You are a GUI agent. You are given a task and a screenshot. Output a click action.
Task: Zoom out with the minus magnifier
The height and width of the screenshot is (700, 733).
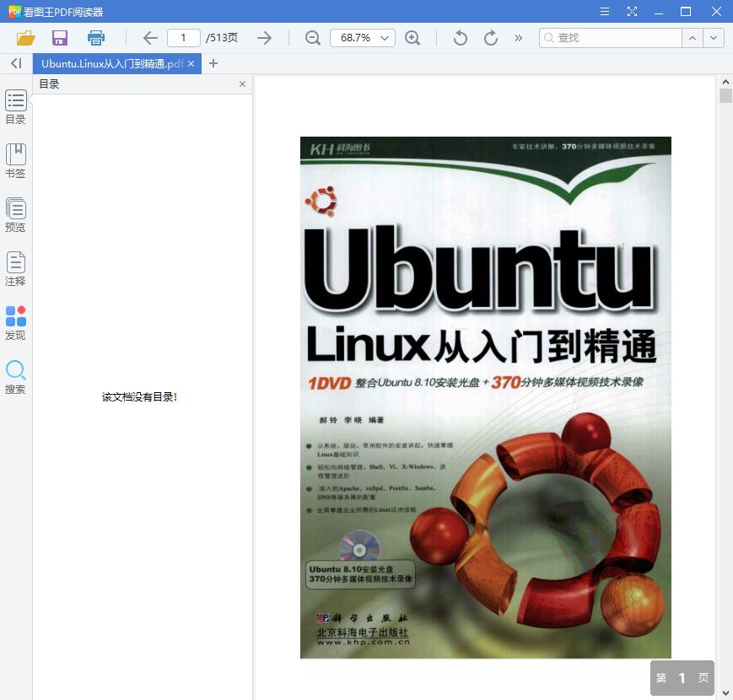pos(313,38)
